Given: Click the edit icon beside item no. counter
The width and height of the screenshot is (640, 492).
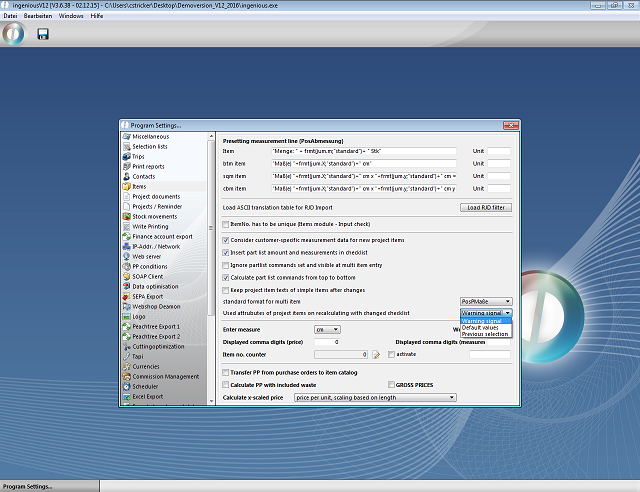Looking at the screenshot, I should click(x=377, y=354).
